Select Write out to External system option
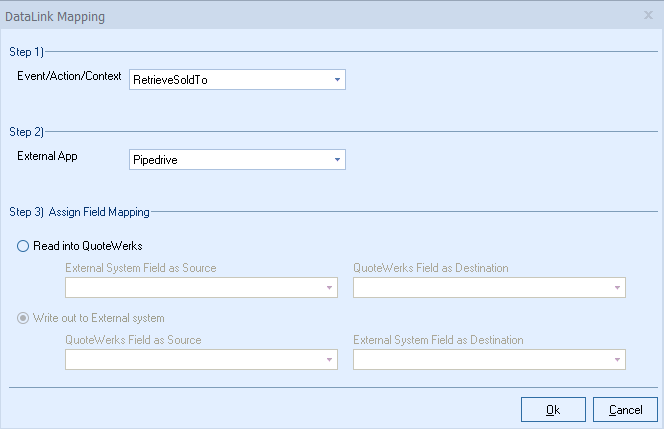664x429 pixels. click(x=24, y=319)
